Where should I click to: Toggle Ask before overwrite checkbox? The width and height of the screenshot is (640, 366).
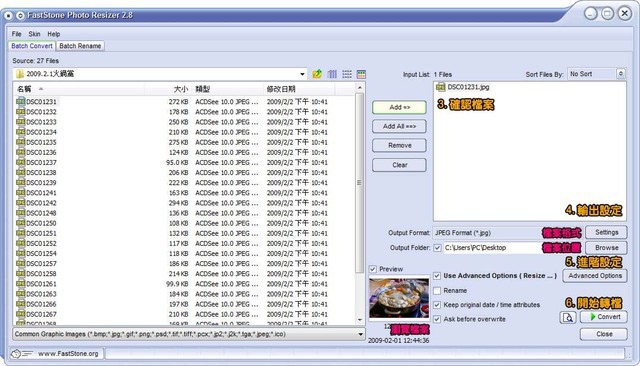(x=437, y=319)
